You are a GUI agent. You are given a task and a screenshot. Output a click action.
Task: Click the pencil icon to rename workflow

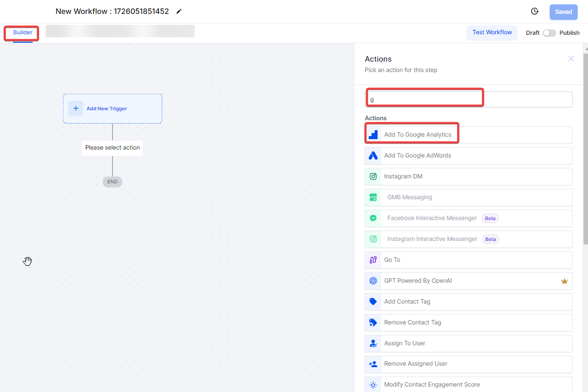point(179,11)
